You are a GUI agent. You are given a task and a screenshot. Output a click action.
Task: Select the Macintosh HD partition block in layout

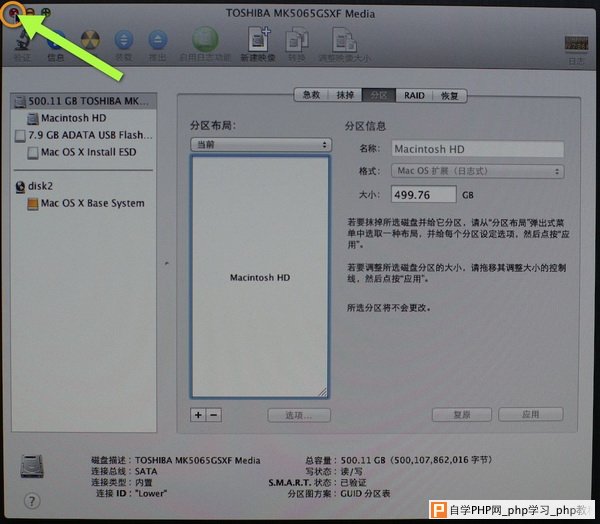click(x=260, y=277)
